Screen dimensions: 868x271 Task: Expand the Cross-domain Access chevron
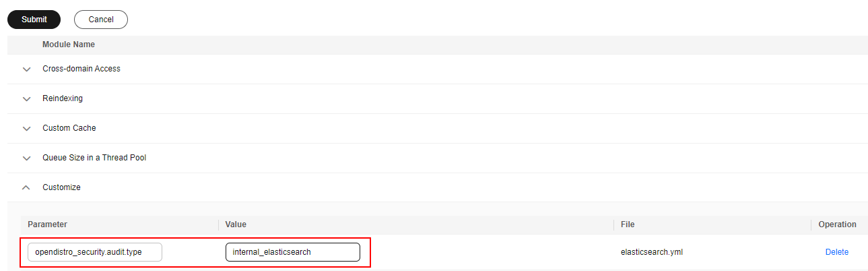[27, 69]
